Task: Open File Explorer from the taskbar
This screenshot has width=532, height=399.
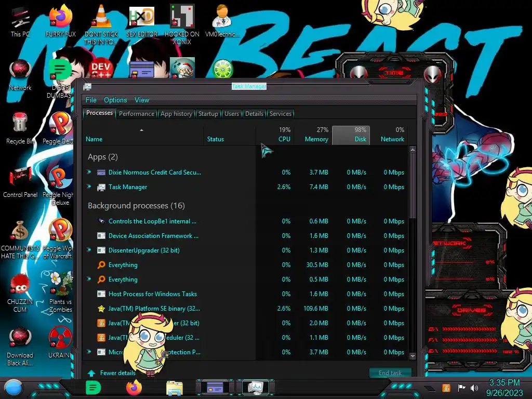Action: point(175,388)
